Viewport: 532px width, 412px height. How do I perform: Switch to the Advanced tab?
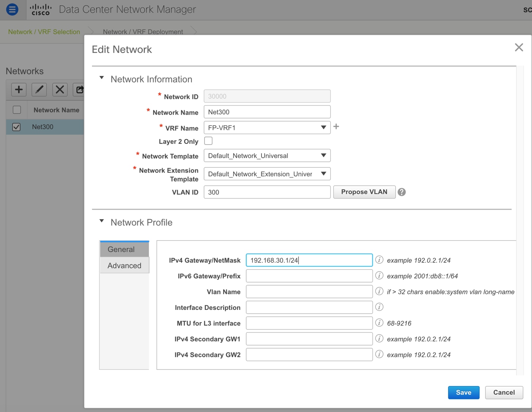click(x=124, y=265)
